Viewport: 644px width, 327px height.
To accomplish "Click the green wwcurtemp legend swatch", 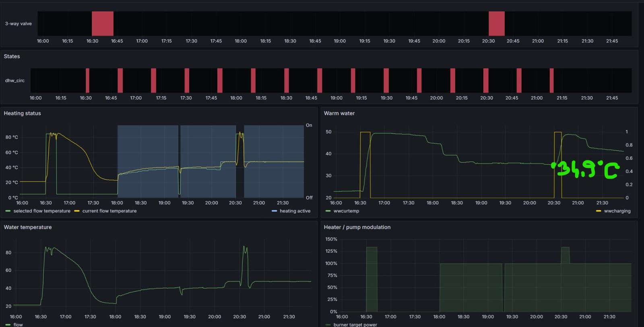I will [328, 211].
